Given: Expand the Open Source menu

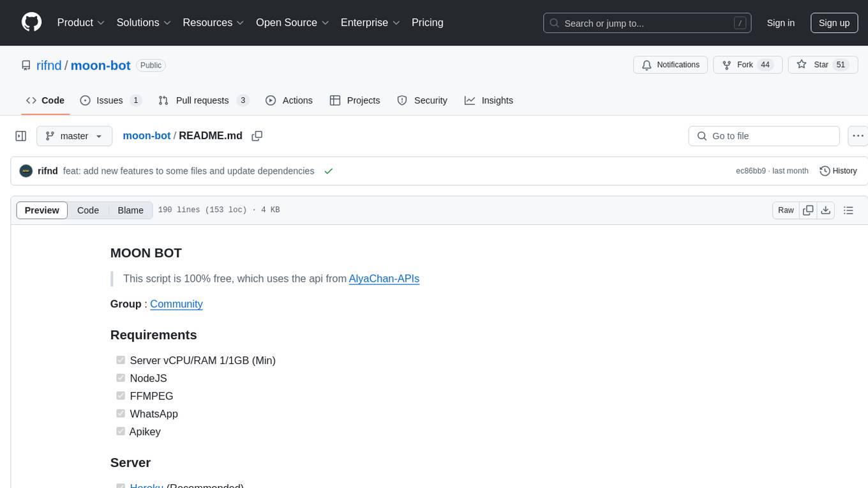Looking at the screenshot, I should tap(293, 22).
